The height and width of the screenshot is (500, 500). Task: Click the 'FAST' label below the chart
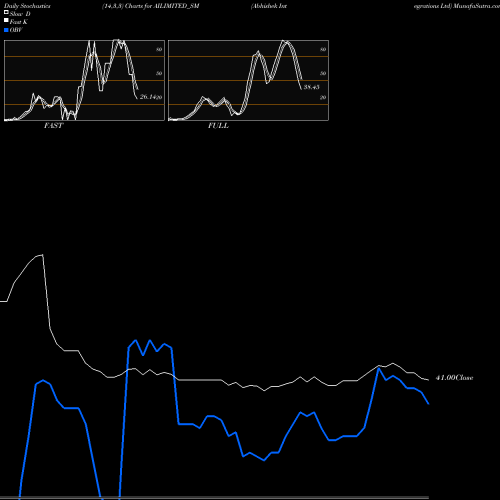(x=53, y=126)
